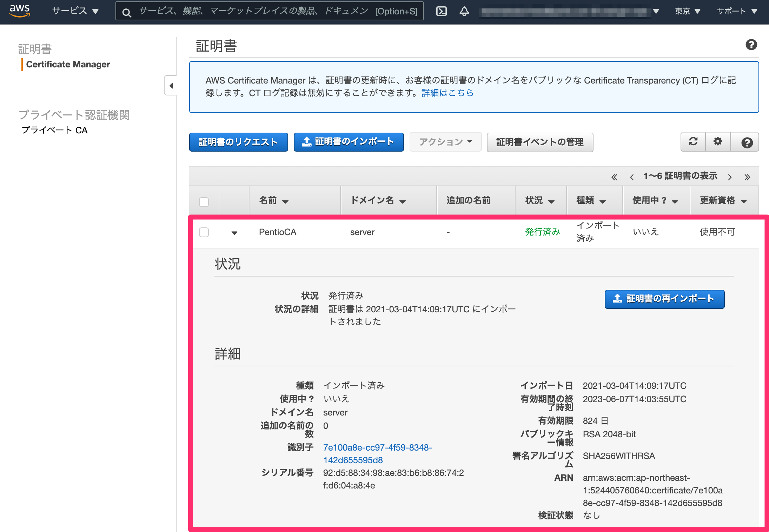Click the green 発行済み status cell

pos(542,232)
